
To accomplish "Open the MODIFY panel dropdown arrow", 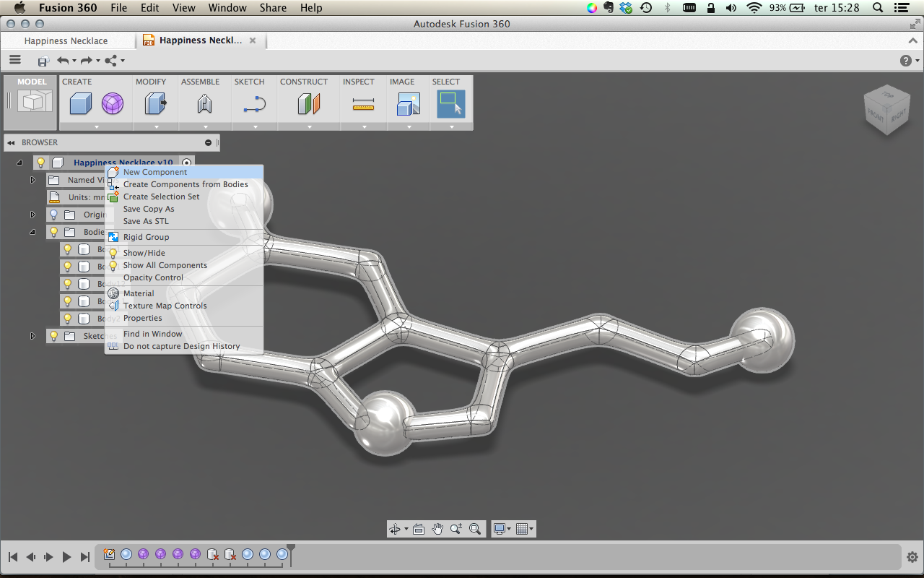I will click(x=156, y=127).
